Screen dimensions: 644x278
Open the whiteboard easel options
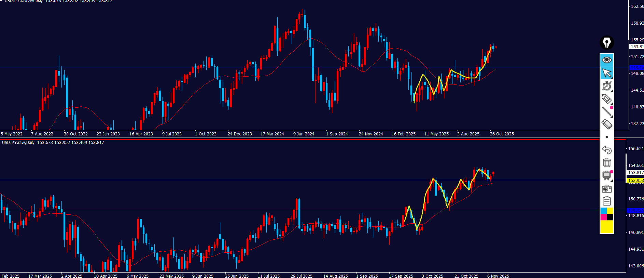(612, 180)
